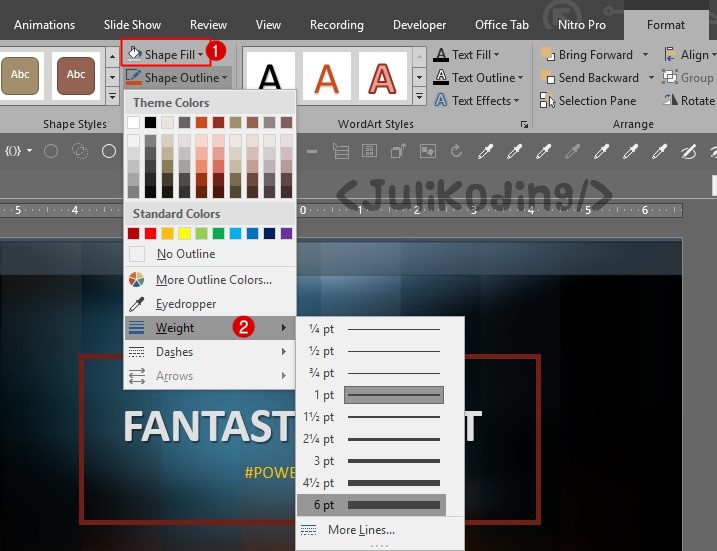
Task: Open the Align menu
Action: (x=690, y=55)
